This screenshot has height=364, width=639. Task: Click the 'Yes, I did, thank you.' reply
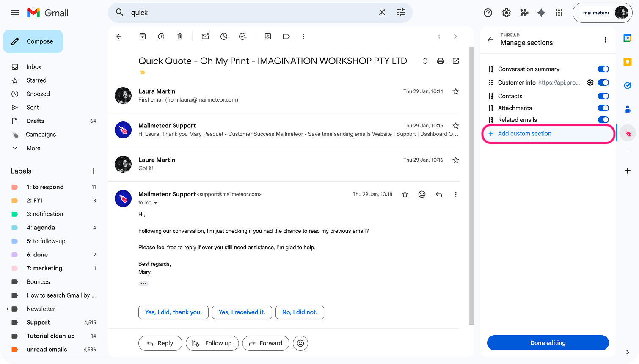[x=173, y=312]
